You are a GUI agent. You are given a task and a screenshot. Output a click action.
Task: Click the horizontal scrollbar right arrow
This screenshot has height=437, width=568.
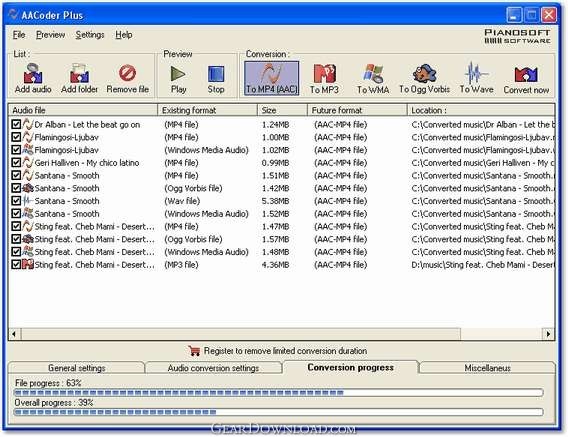(548, 334)
